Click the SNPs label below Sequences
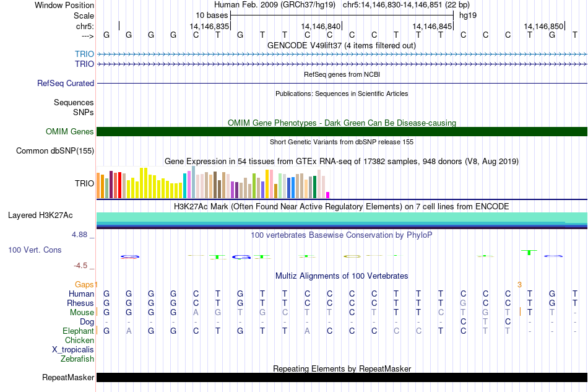The image size is (588, 392). click(x=84, y=112)
